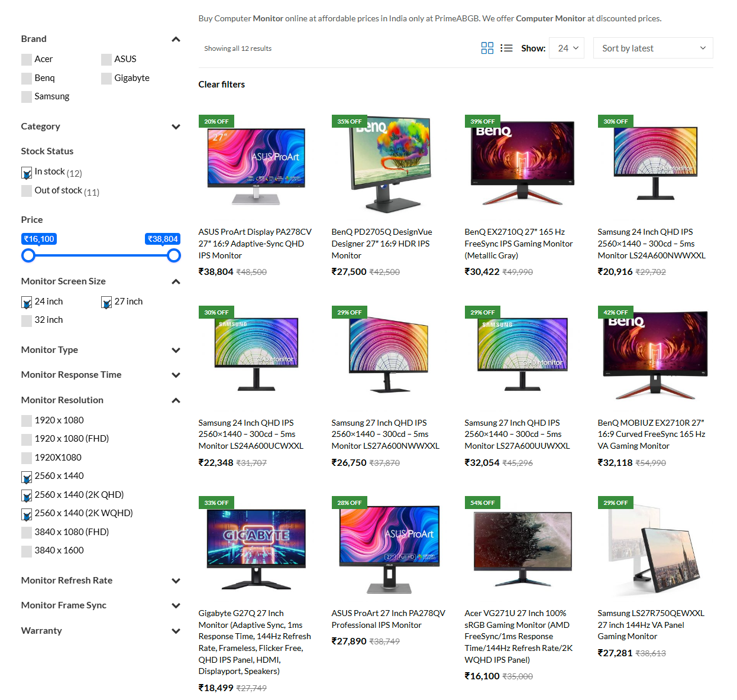Viewport: 737px width, 700px height.
Task: Click the maximum price slider handle
Action: coord(174,255)
